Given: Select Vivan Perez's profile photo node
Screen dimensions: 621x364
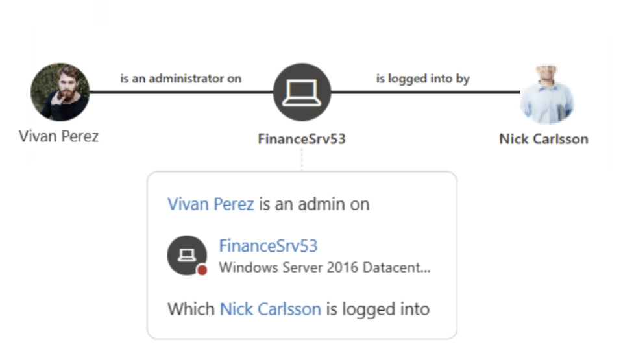Looking at the screenshot, I should pos(60,92).
